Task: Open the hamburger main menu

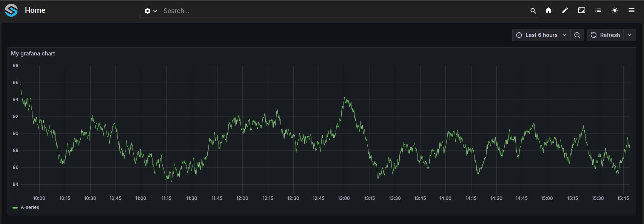Action: point(632,10)
